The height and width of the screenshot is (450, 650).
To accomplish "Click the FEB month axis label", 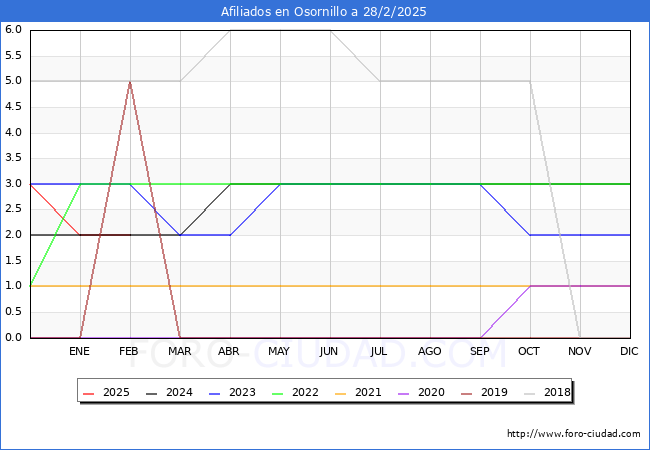I will pos(129,351).
